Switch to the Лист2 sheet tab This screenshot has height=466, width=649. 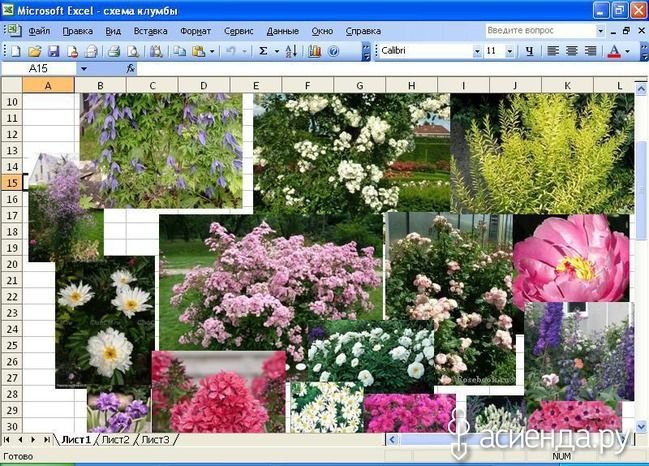115,439
